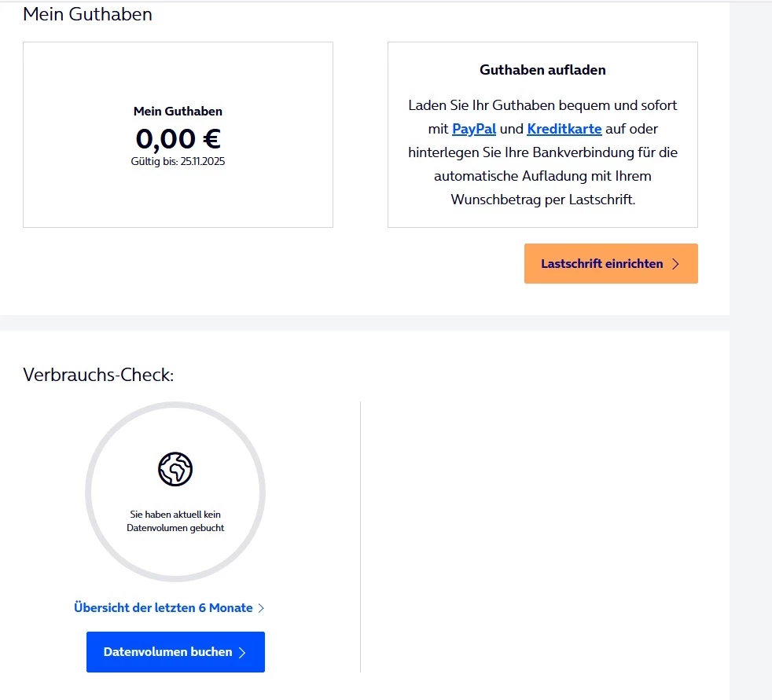Click the arrow beside Übersicht der letzten 6 Monate
The image size is (772, 700).
coord(261,608)
